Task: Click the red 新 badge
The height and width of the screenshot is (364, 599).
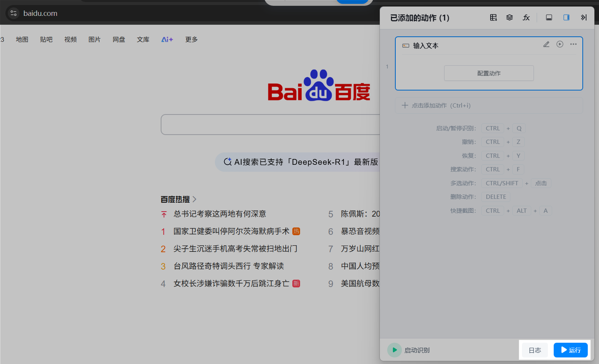Action: point(296,284)
